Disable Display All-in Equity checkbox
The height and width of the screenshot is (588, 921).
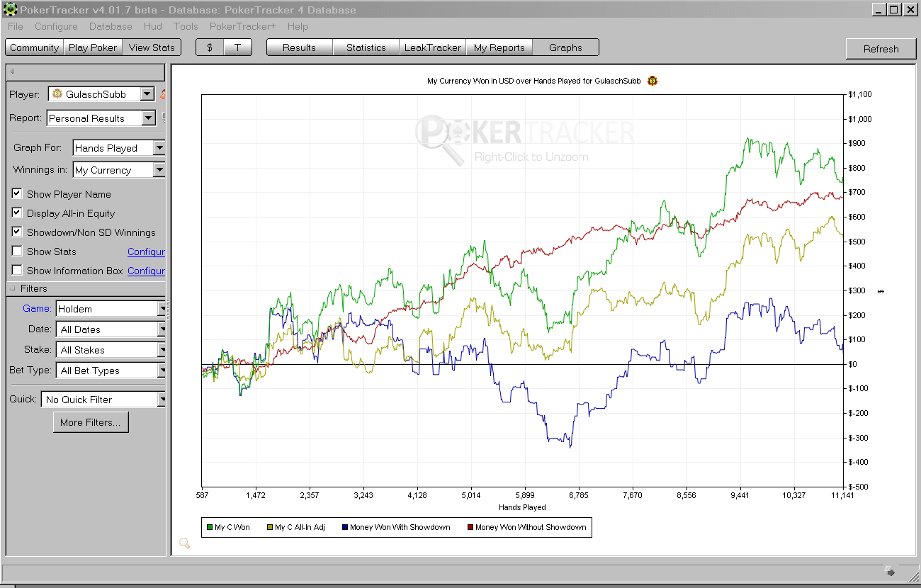(17, 213)
